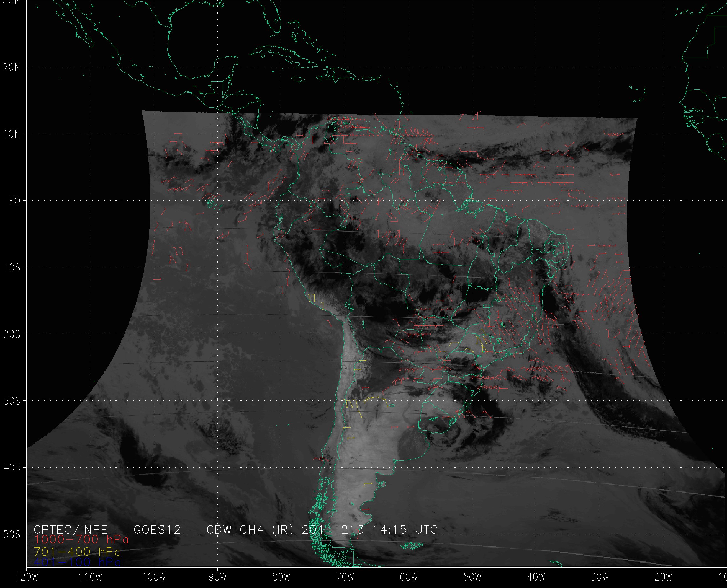Click the 120W longitude axis label

(x=27, y=577)
